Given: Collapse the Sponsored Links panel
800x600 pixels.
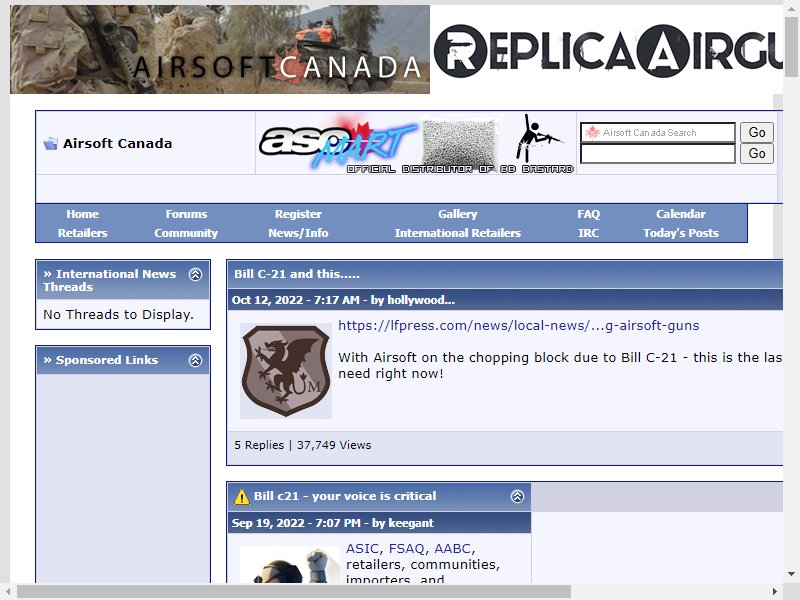Looking at the screenshot, I should pos(195,361).
